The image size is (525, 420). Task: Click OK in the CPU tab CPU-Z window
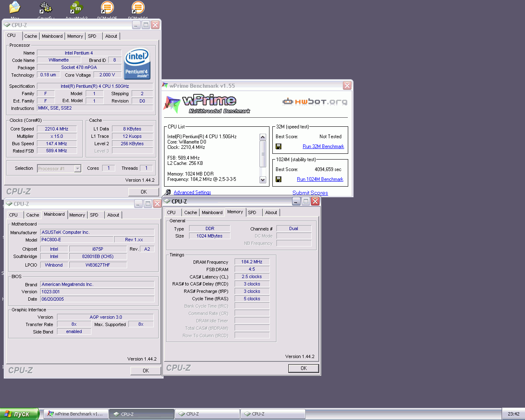[144, 192]
